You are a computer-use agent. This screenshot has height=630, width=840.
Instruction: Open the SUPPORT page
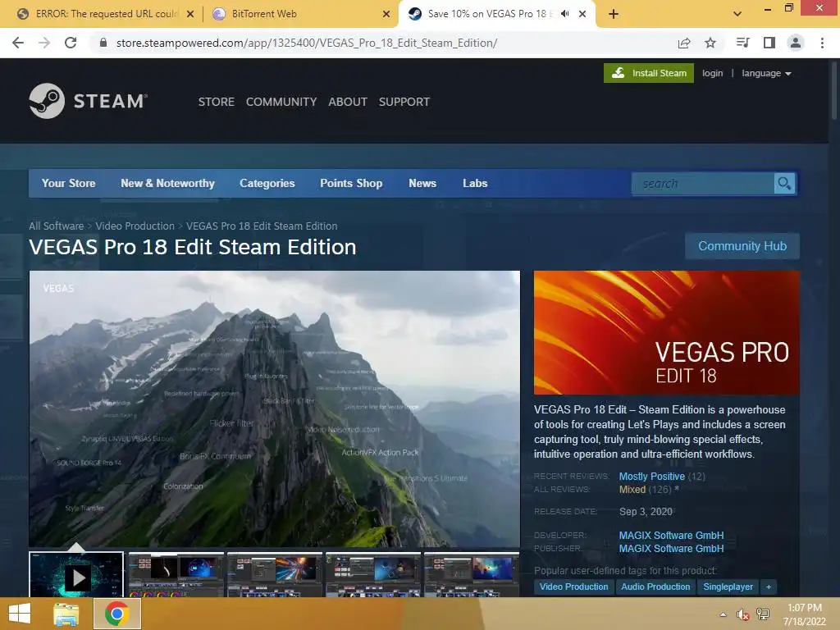click(404, 102)
